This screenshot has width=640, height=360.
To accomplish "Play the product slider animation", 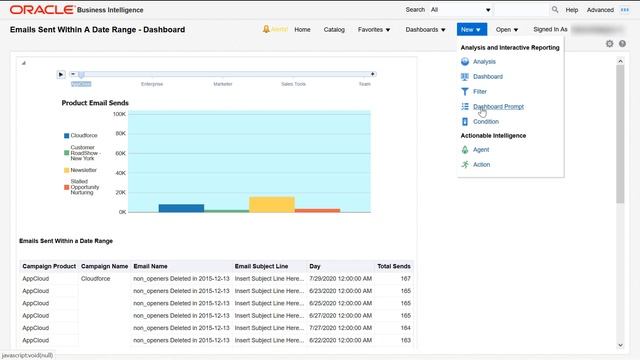I will coord(61,74).
